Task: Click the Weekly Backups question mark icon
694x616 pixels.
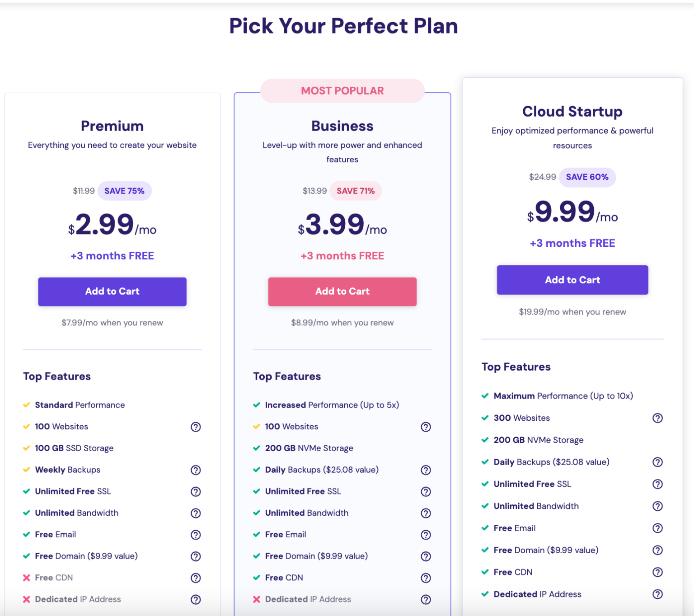Action: (196, 470)
